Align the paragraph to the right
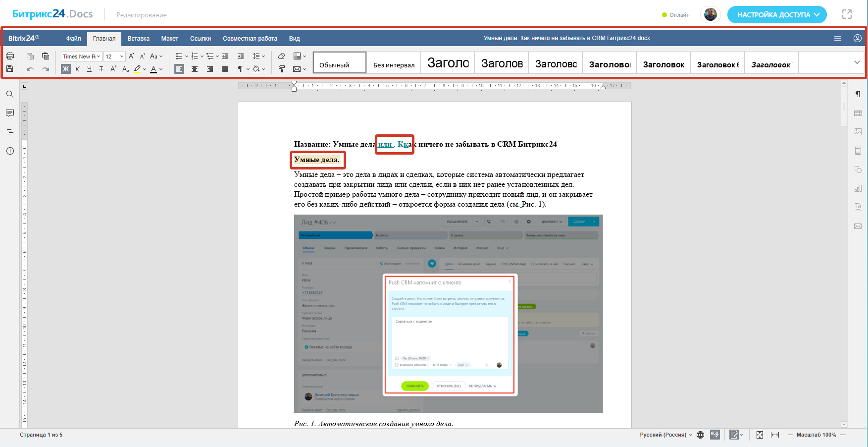The width and height of the screenshot is (868, 447). (210, 69)
